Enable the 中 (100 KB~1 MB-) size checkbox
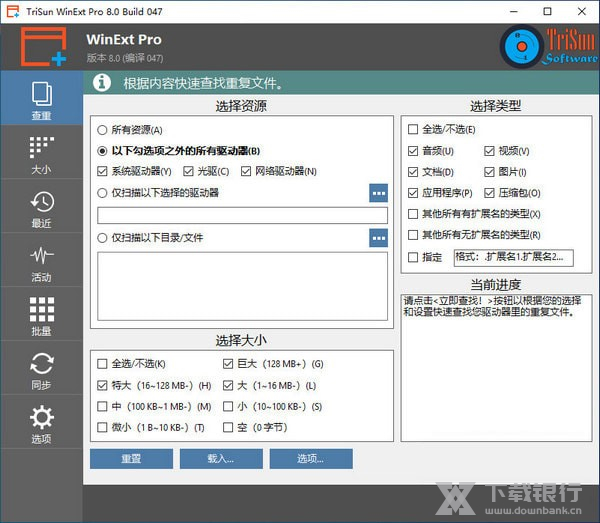Viewport: 600px width, 523px height. [x=103, y=406]
